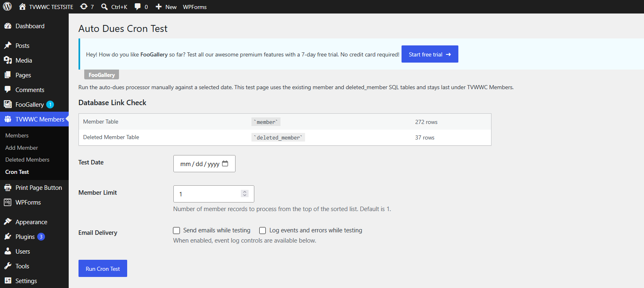Click the Comments speech bubble sidebar icon

pyautogui.click(x=8, y=90)
